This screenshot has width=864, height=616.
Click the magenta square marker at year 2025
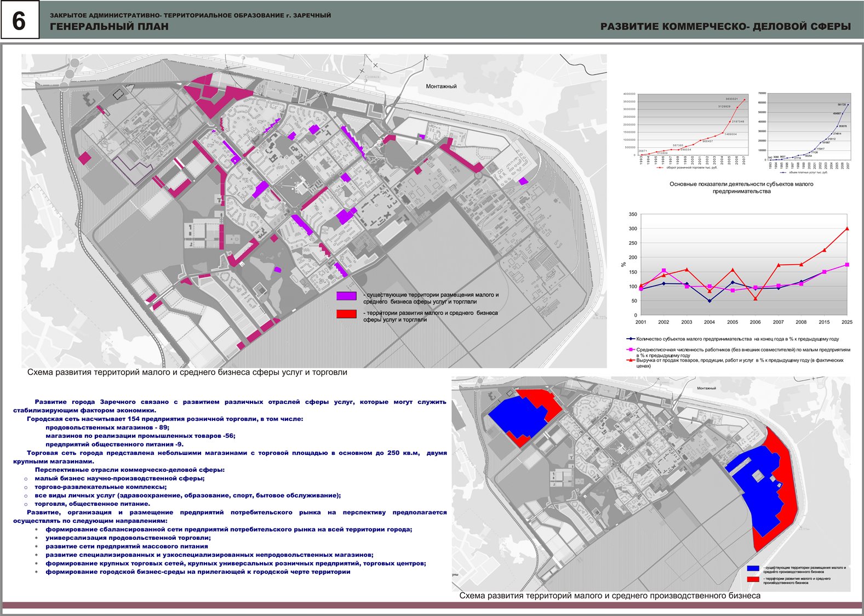pyautogui.click(x=847, y=265)
